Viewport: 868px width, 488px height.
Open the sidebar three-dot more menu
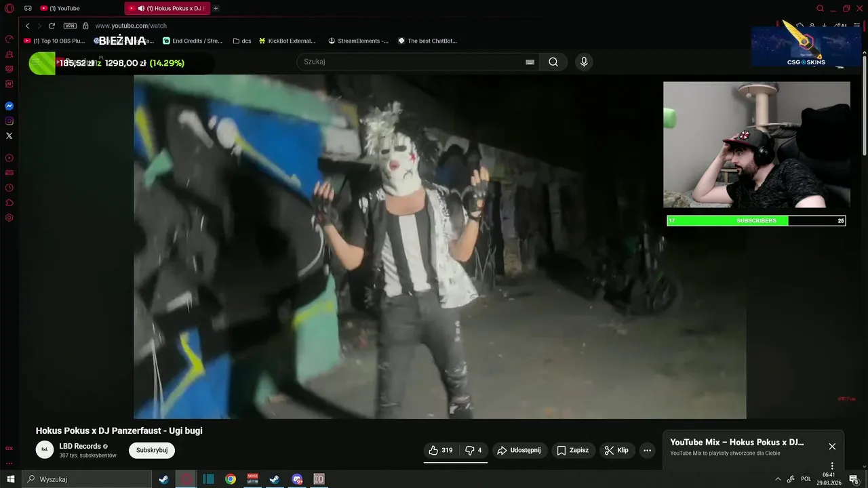tap(9, 464)
